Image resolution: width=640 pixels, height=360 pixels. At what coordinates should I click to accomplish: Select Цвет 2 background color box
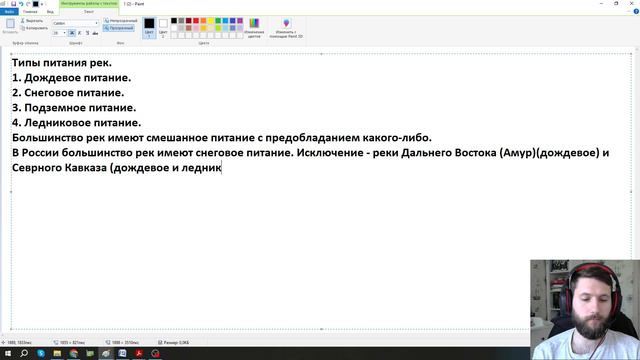(163, 27)
